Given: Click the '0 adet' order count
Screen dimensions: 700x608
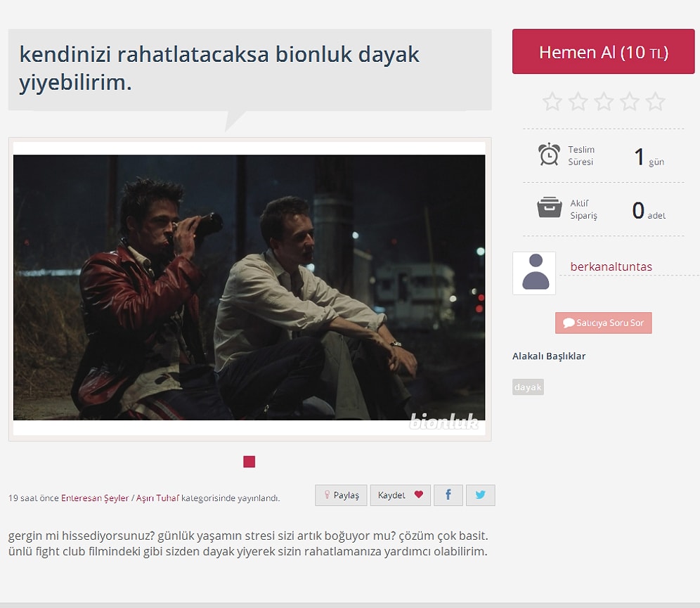Looking at the screenshot, I should coord(649,210).
